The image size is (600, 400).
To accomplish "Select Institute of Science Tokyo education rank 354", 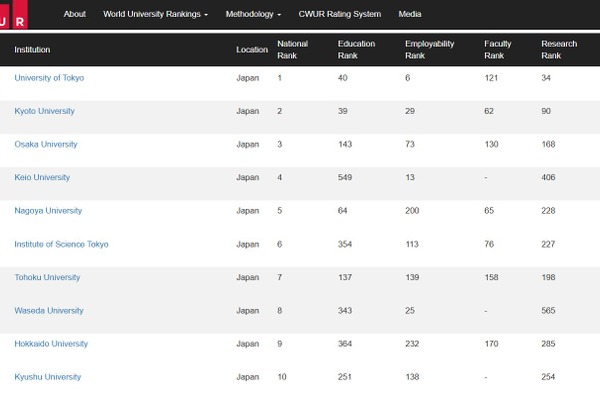I will tap(345, 244).
